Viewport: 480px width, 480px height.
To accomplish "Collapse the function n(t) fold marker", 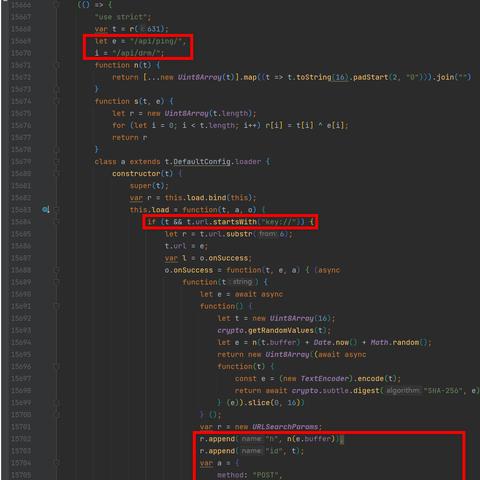I will [x=57, y=65].
